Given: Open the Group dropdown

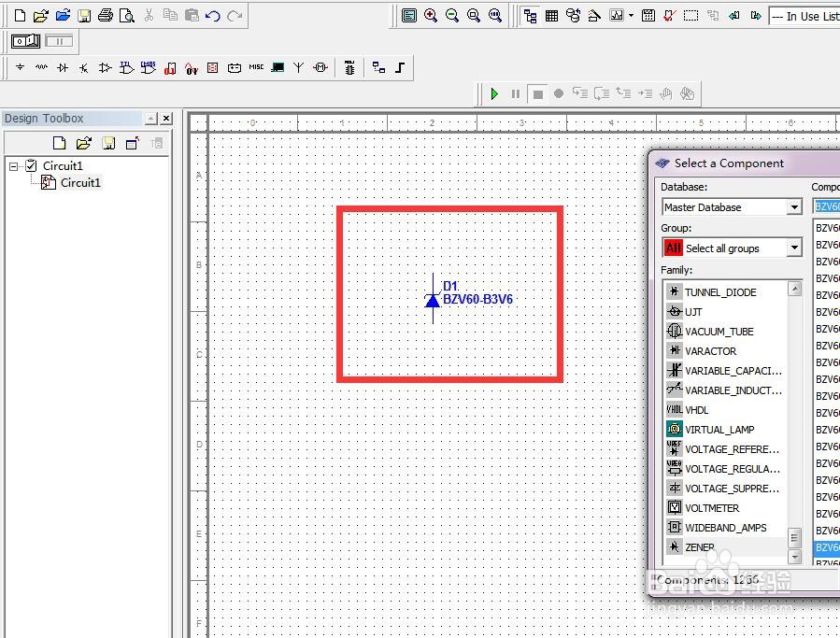Looking at the screenshot, I should [794, 248].
